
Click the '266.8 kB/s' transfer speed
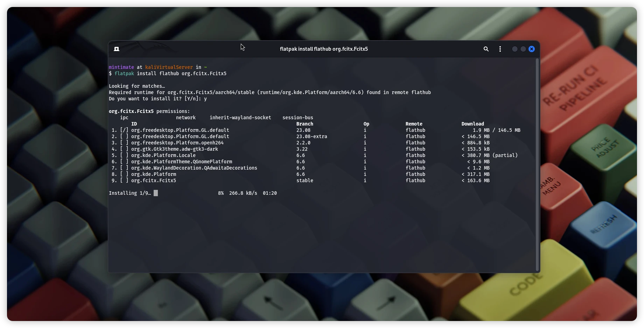(243, 193)
